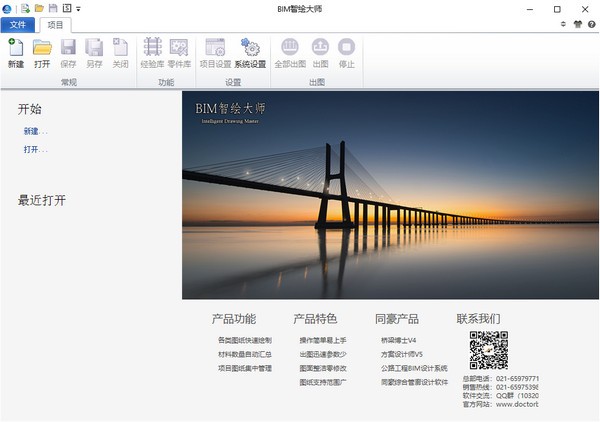This screenshot has width=600, height=422.
Task: Click the 出图 (export drawing) icon
Action: pos(320,52)
